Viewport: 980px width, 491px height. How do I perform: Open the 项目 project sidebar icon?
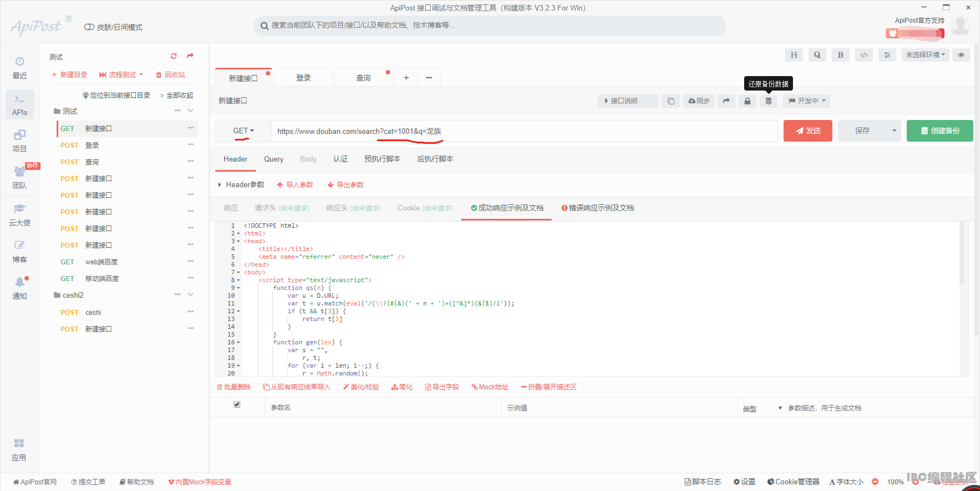coord(19,141)
